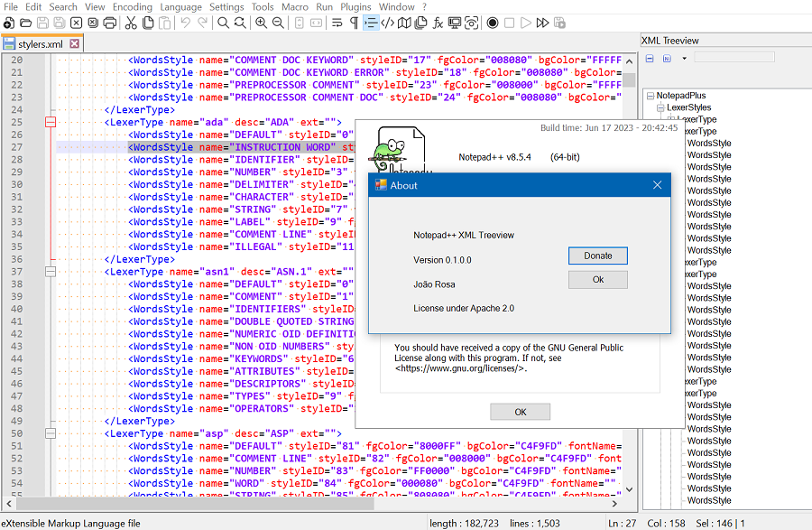Click the Zoom Out icon
812x530 pixels.
point(278,23)
